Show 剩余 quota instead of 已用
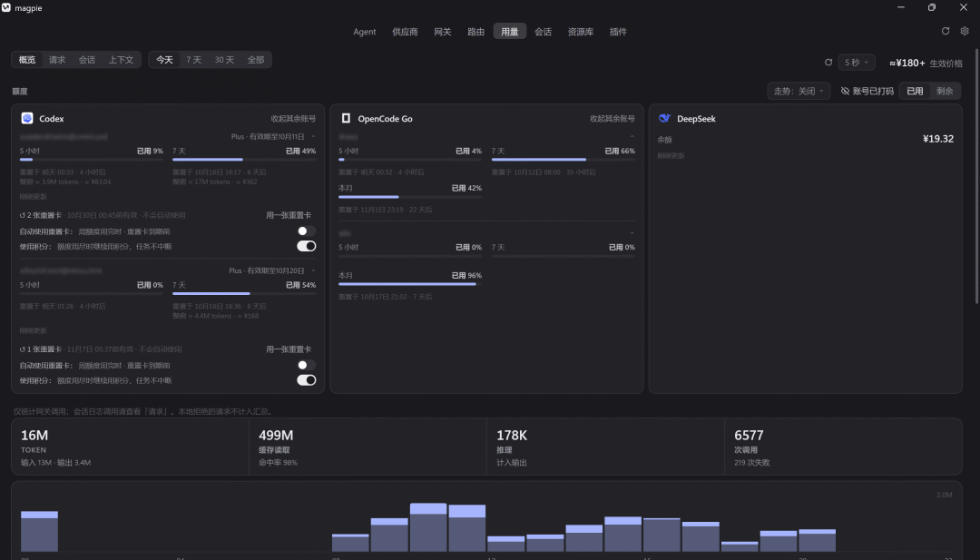 (945, 92)
